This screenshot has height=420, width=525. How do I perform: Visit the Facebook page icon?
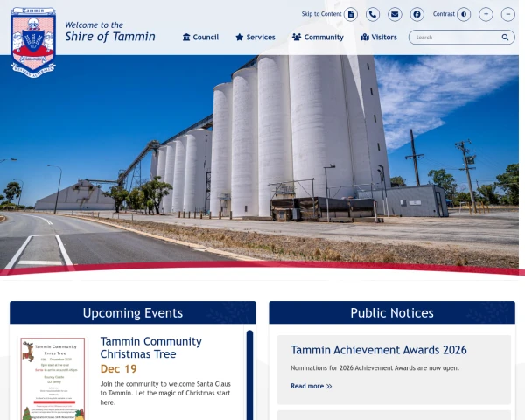pyautogui.click(x=416, y=14)
